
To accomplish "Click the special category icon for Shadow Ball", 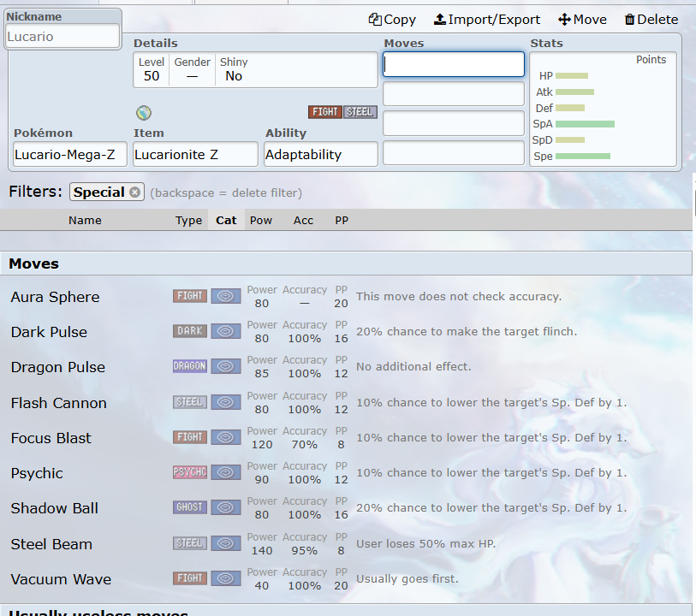I will point(226,507).
